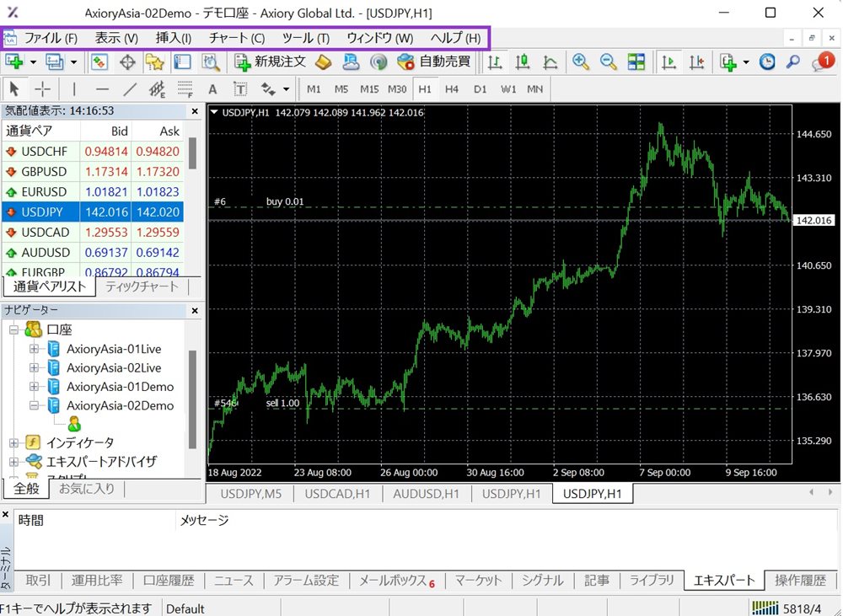Tile chart windows with the grid icon
The height and width of the screenshot is (616, 843).
pos(636,62)
